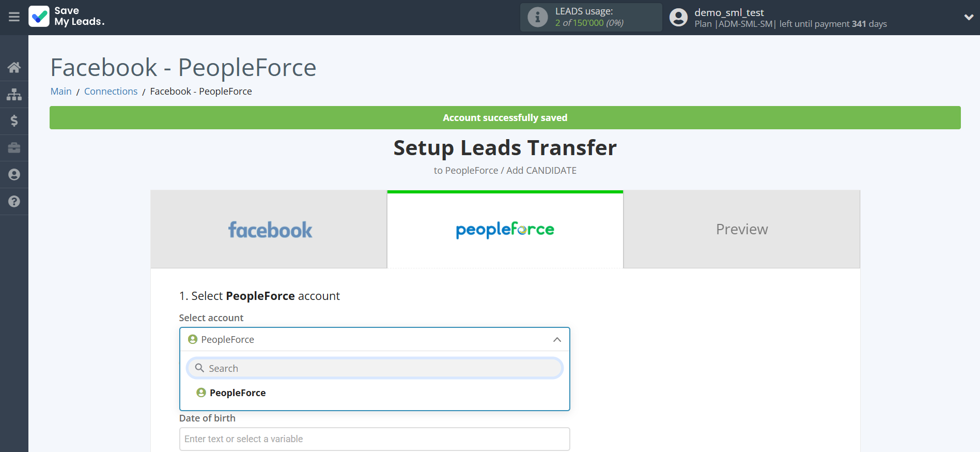Open the profile sidebar icon
This screenshot has height=452, width=980.
[x=14, y=175]
